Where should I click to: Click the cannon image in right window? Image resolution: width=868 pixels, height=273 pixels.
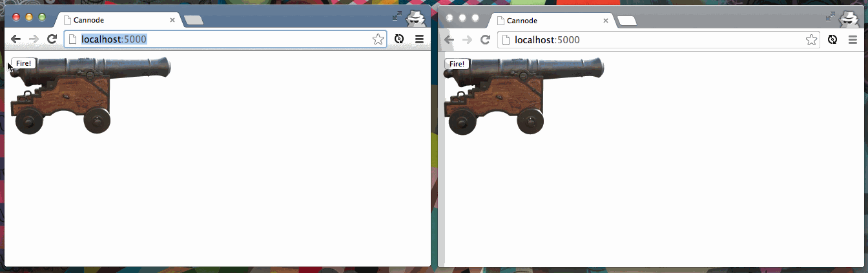pyautogui.click(x=524, y=96)
